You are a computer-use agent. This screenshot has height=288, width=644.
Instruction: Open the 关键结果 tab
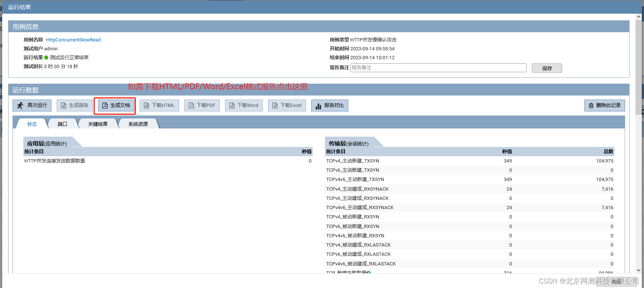[98, 124]
